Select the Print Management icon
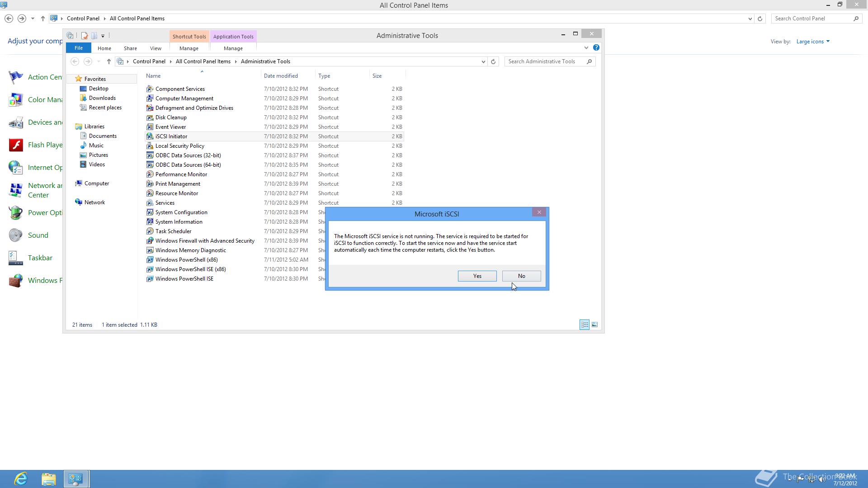This screenshot has width=868, height=488. tap(150, 184)
